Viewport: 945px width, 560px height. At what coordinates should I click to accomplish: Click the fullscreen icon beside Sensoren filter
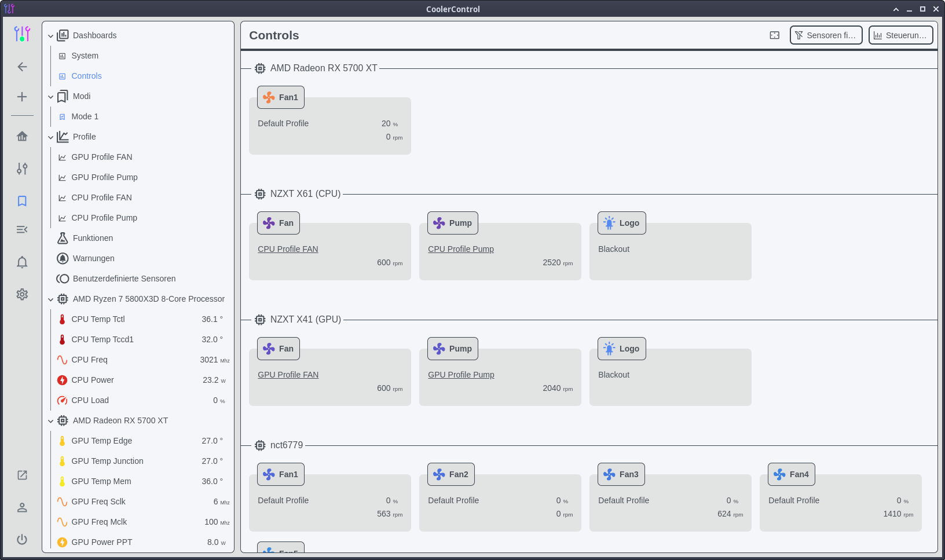[775, 35]
